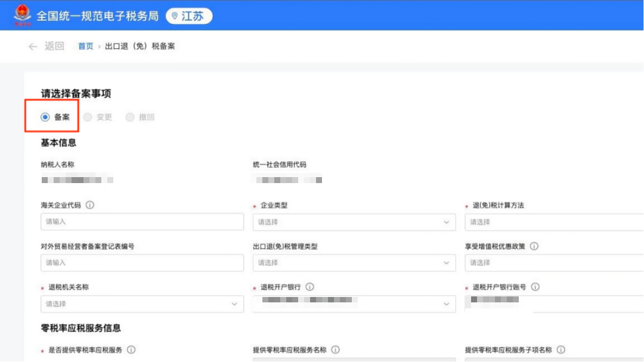The height and width of the screenshot is (362, 644).
Task: Click info icon beside 退税开户银行
Action: [310, 287]
